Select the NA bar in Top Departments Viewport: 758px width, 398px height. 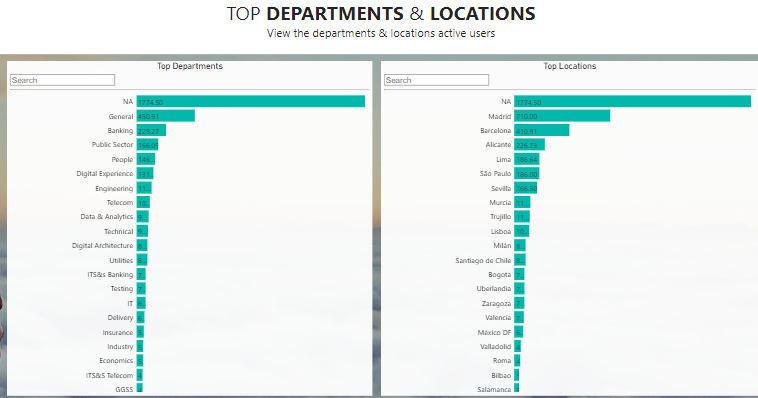tap(250, 102)
